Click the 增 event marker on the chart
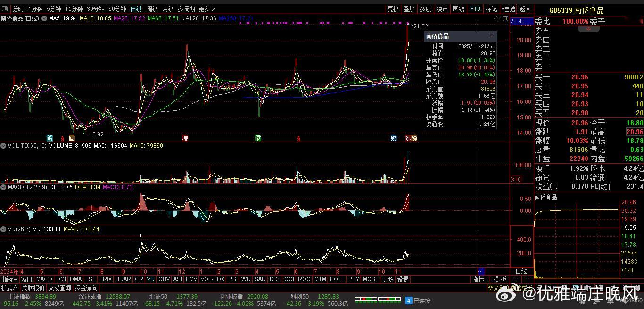This screenshot has height=309, width=644. click(185, 138)
